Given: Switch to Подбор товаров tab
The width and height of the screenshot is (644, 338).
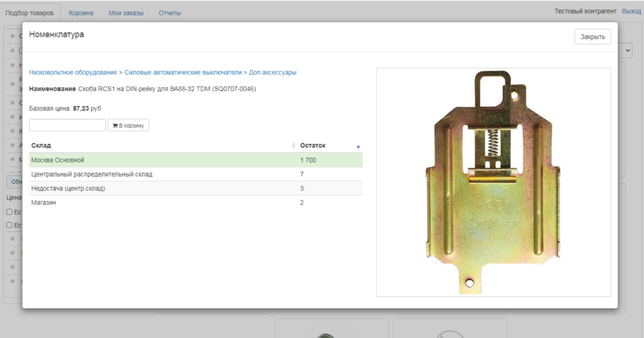Looking at the screenshot, I should (x=30, y=13).
